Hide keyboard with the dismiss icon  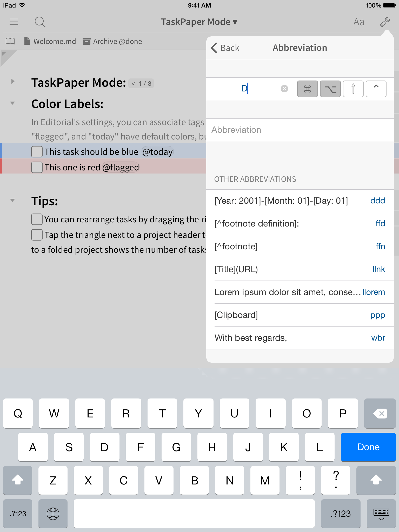[381, 514]
